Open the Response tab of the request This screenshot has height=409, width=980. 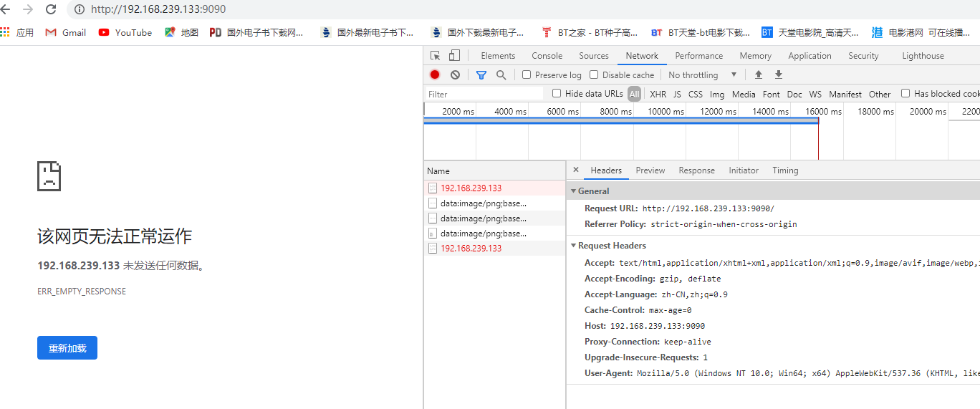697,170
